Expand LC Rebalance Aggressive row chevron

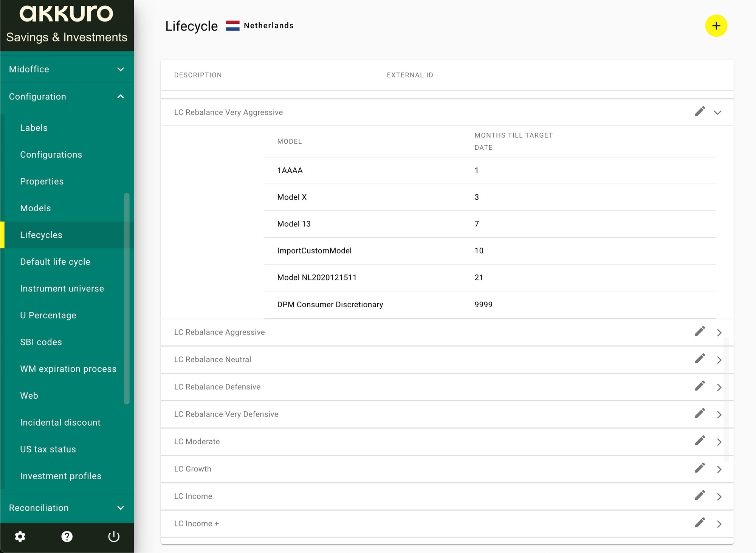point(719,333)
